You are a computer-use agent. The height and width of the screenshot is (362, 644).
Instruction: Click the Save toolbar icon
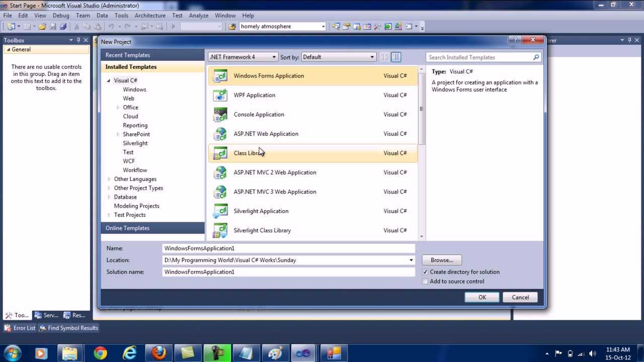53,26
